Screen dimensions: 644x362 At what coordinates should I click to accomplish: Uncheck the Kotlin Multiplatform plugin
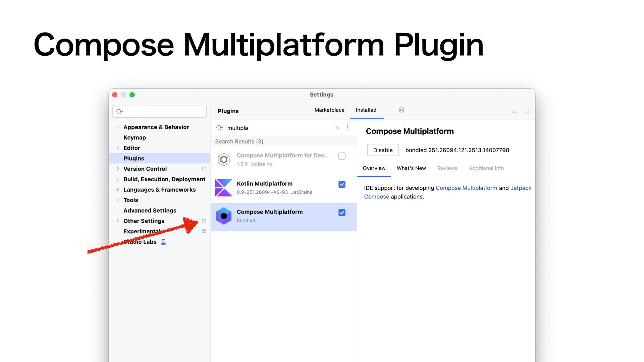[x=342, y=184]
